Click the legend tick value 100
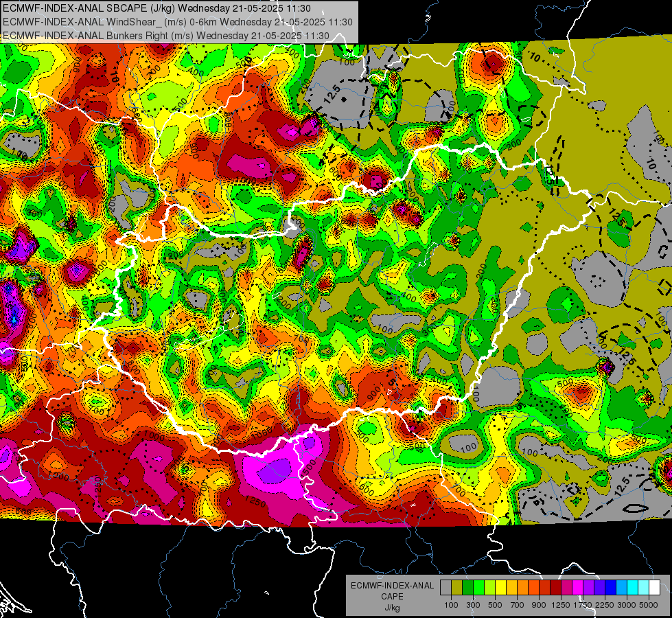This screenshot has width=672, height=618. pos(451,605)
